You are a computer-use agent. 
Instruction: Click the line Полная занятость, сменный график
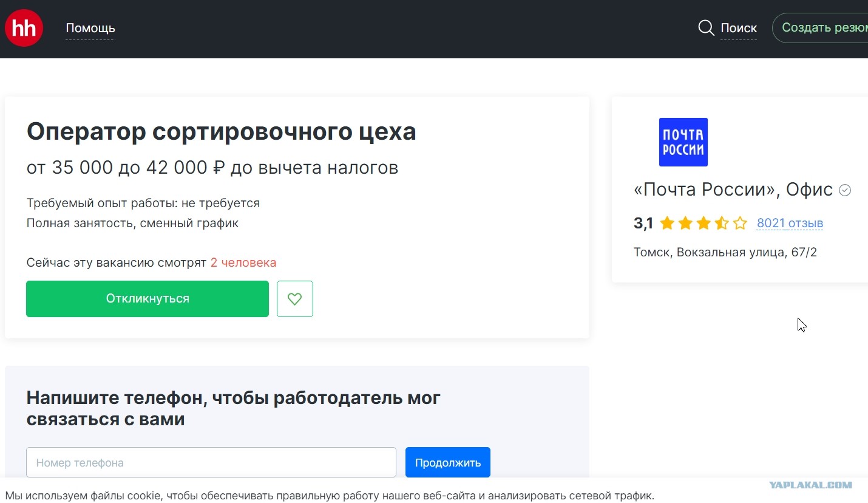132,224
